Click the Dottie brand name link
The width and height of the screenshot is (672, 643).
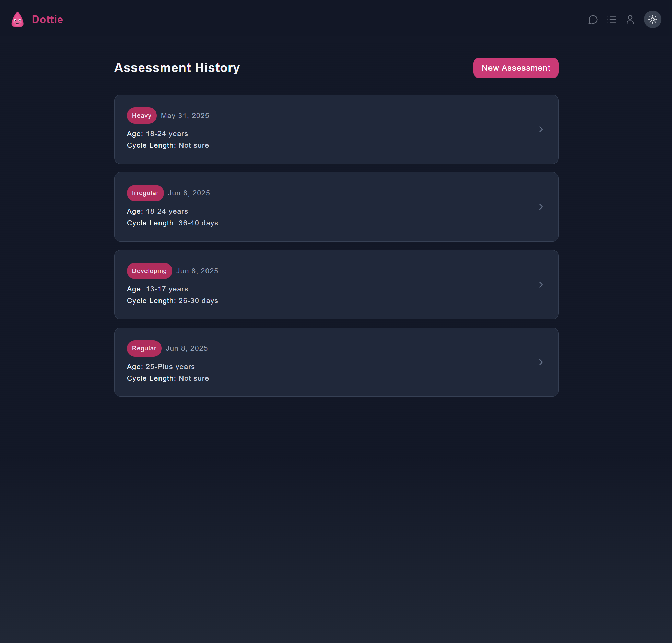click(47, 20)
